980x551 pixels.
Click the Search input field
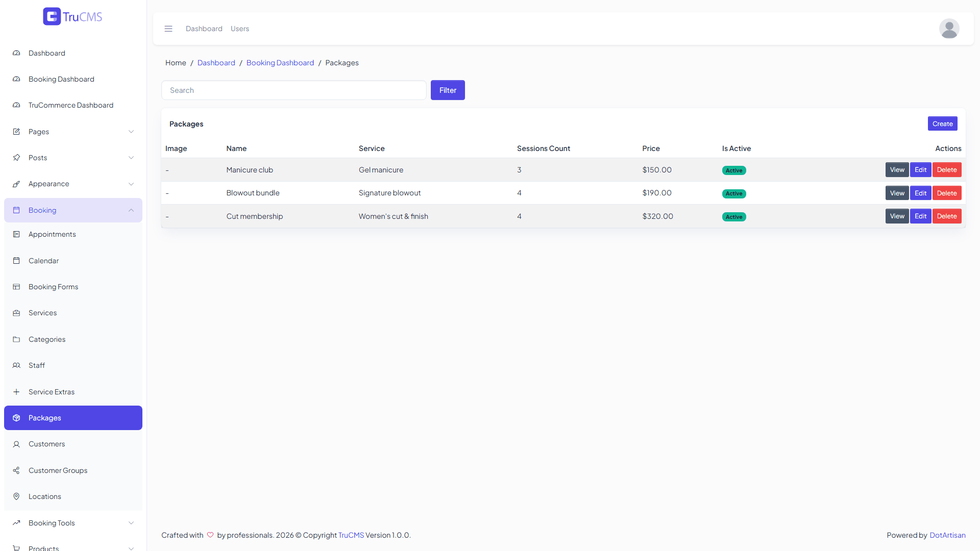click(x=294, y=90)
